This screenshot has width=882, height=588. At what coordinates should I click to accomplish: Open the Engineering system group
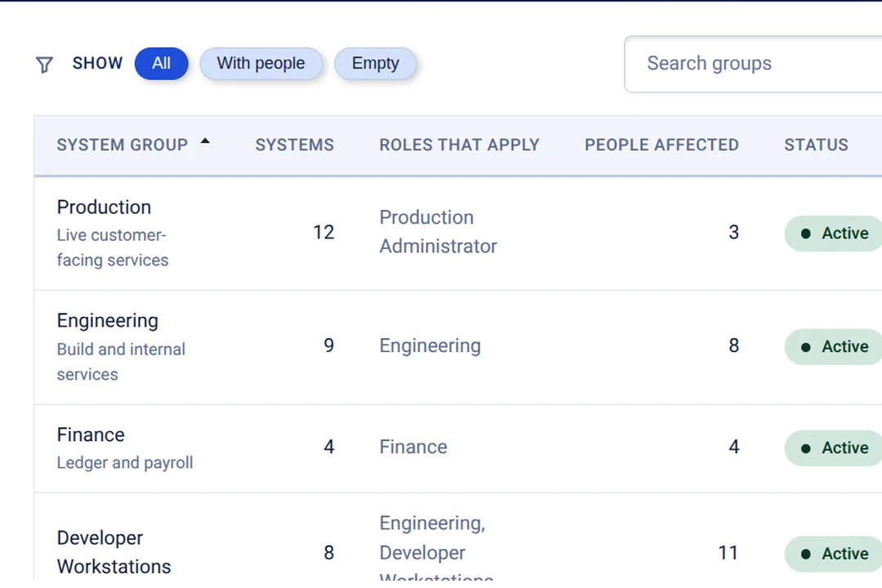(x=108, y=321)
